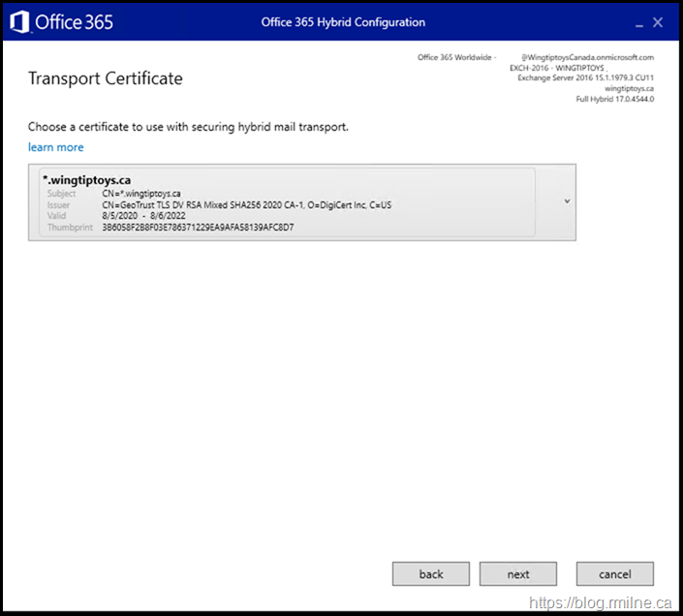
Task: Click the Transport Certificate heading
Action: (x=106, y=78)
